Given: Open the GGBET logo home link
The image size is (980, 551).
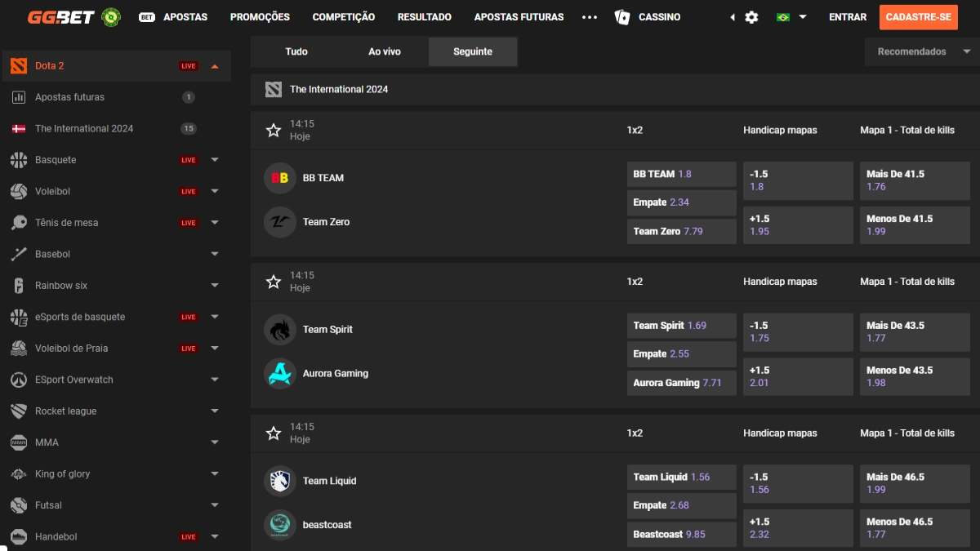Looking at the screenshot, I should 61,17.
